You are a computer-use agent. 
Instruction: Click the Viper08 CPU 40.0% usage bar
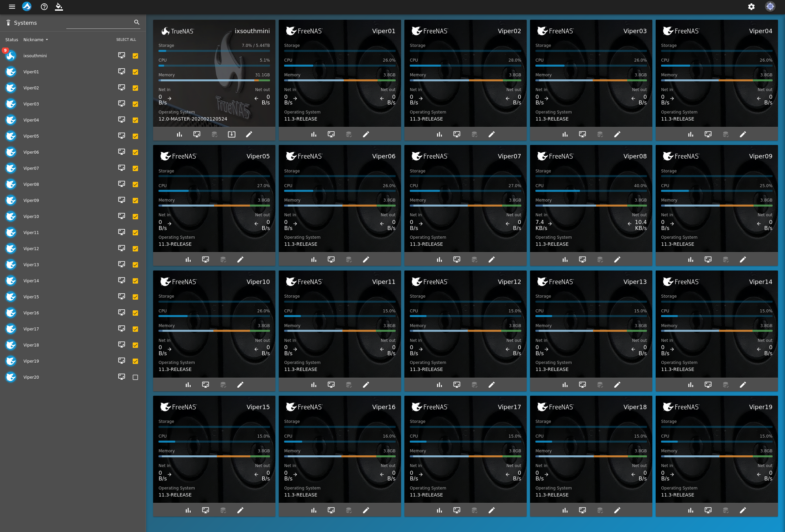591,191
